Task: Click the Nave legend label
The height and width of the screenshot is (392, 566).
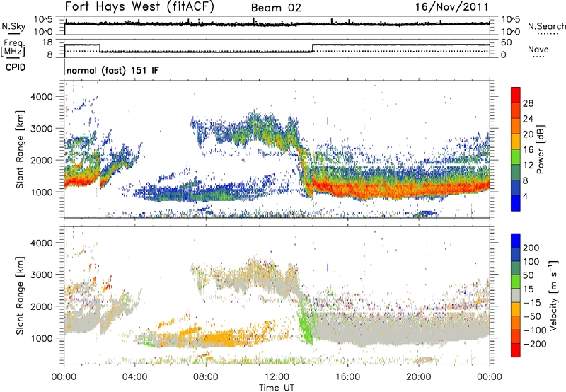Action: click(x=538, y=50)
